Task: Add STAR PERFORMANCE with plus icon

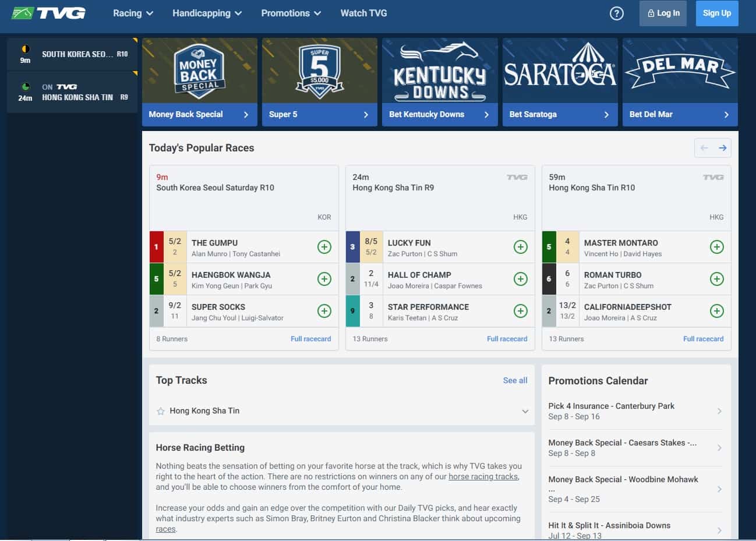Action: tap(521, 311)
